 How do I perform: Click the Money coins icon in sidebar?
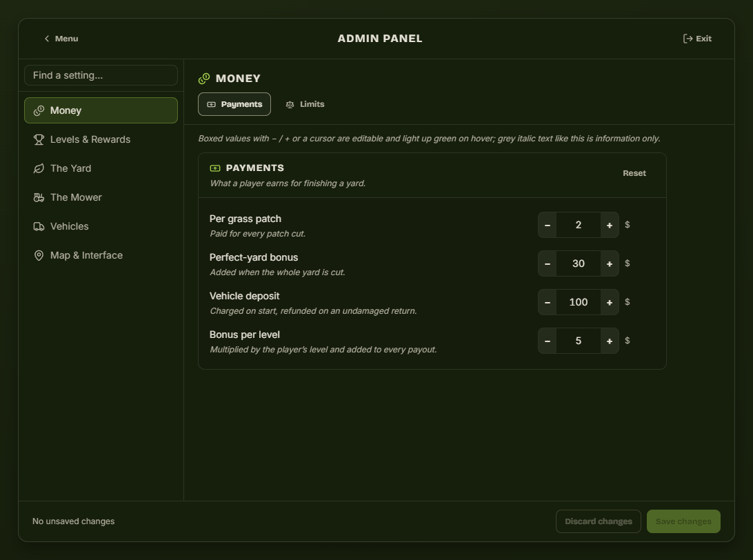pos(39,110)
